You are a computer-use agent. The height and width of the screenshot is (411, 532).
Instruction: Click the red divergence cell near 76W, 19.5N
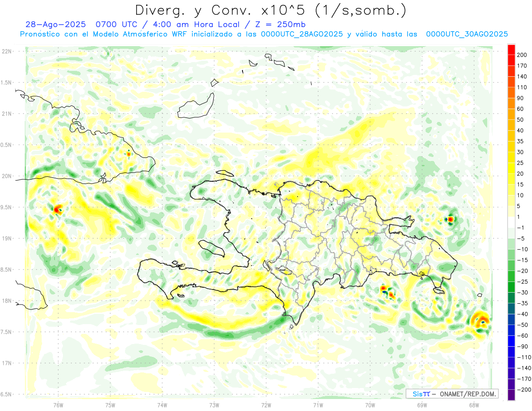point(57,209)
